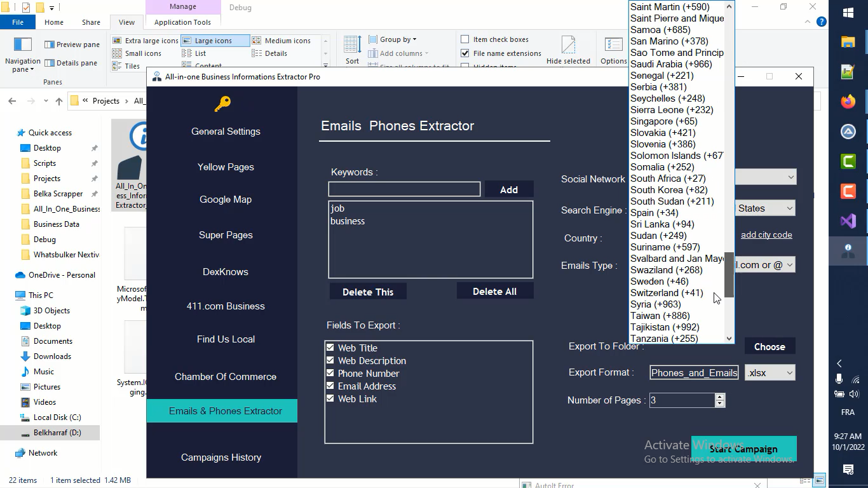Open the Windows notification center
Screen dimensions: 868x488
tap(848, 470)
